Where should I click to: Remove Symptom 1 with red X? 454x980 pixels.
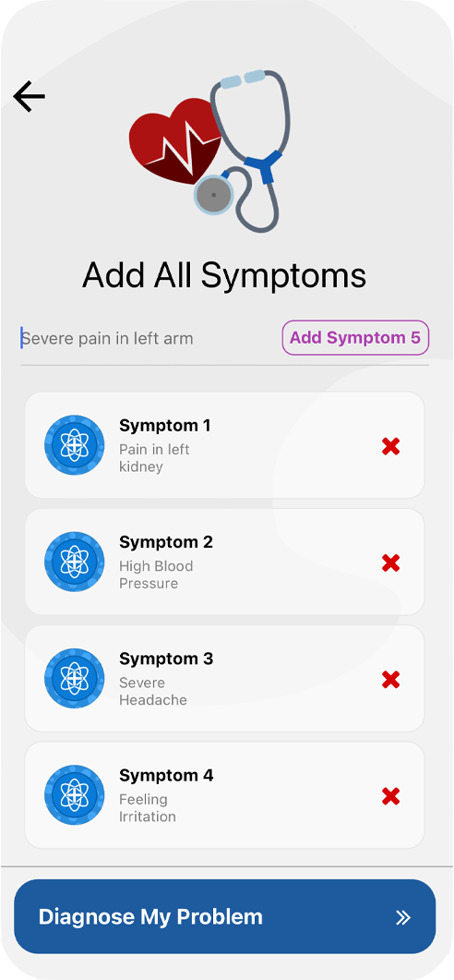391,446
